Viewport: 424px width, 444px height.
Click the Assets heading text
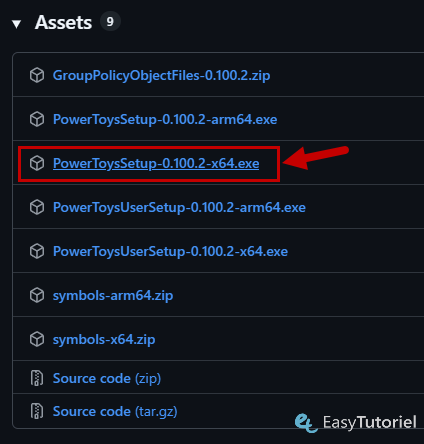point(63,22)
